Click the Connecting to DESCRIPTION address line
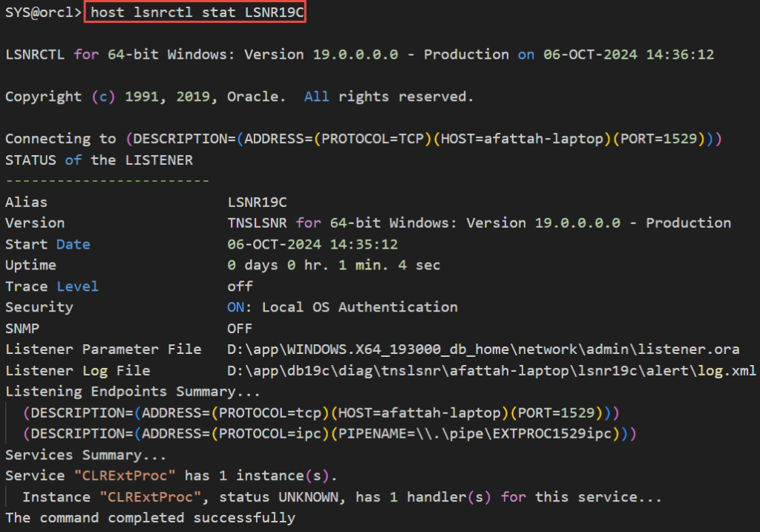 363,139
